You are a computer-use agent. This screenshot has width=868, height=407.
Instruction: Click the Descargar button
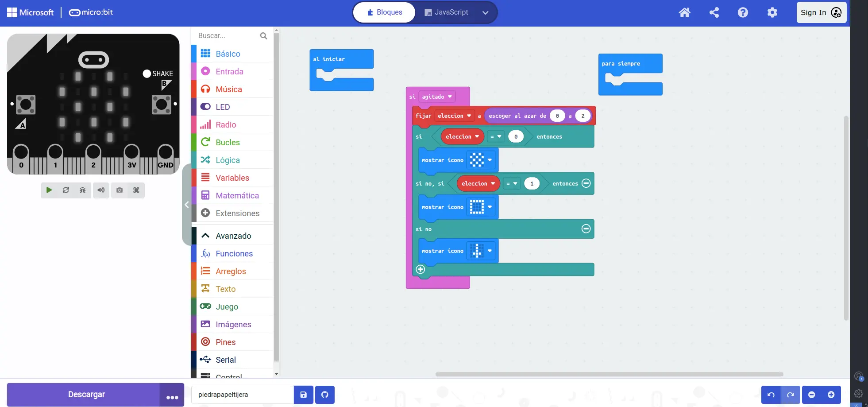[x=86, y=395]
